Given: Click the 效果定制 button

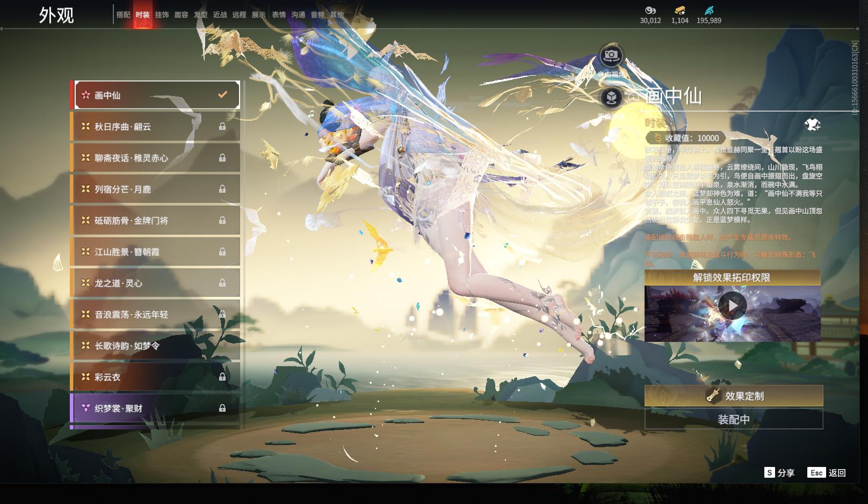Looking at the screenshot, I should (x=733, y=396).
